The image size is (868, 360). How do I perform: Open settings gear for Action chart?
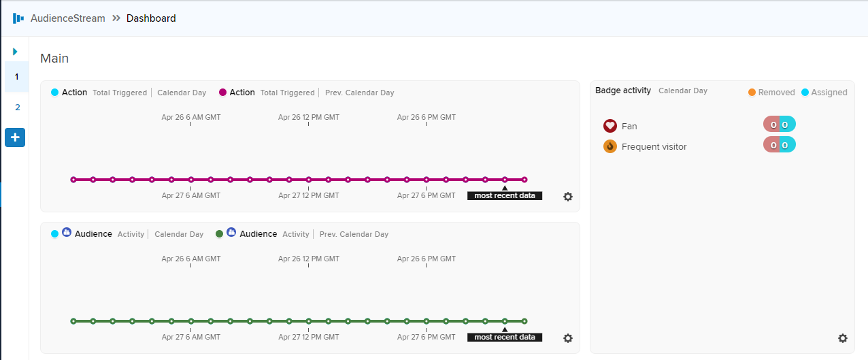(568, 197)
